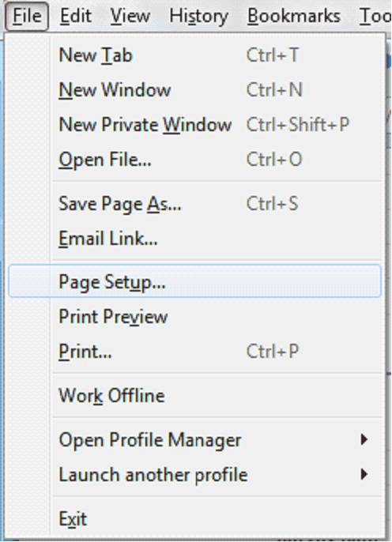Open the View menu

point(130,17)
